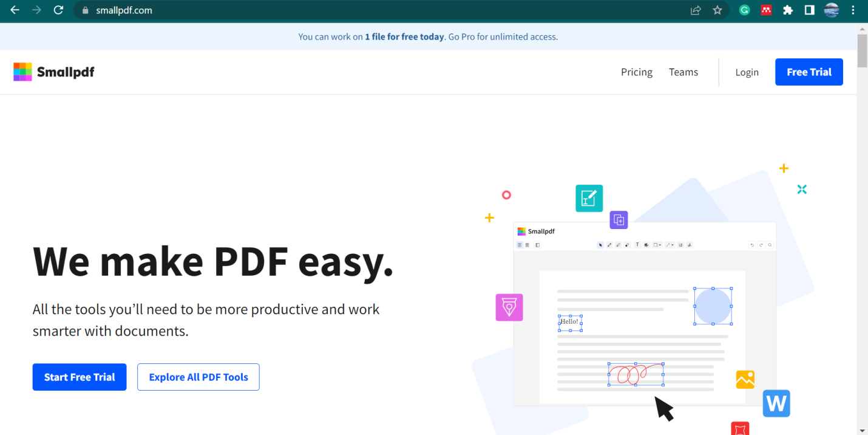Click the vertical scrollbar thumb
This screenshot has width=868, height=435.
click(x=863, y=51)
